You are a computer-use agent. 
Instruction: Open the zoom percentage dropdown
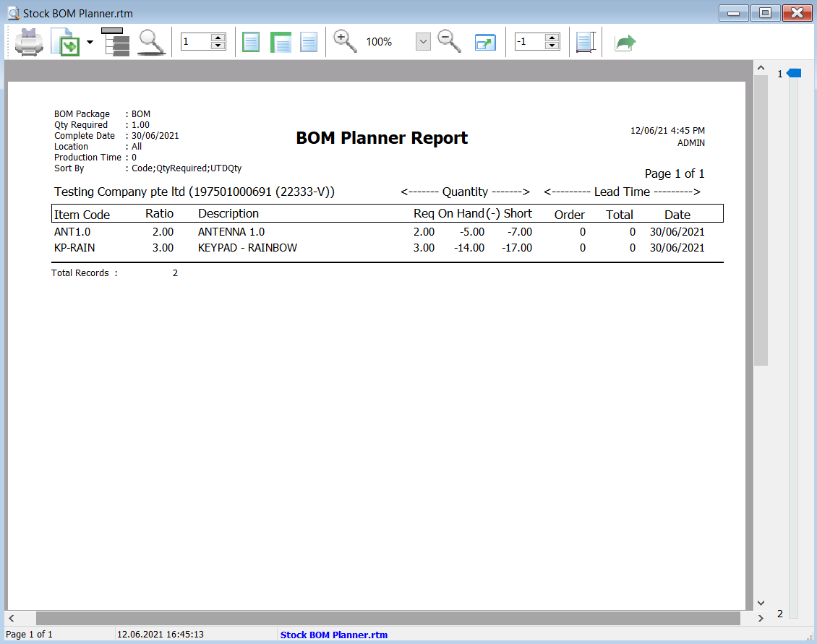[x=422, y=41]
